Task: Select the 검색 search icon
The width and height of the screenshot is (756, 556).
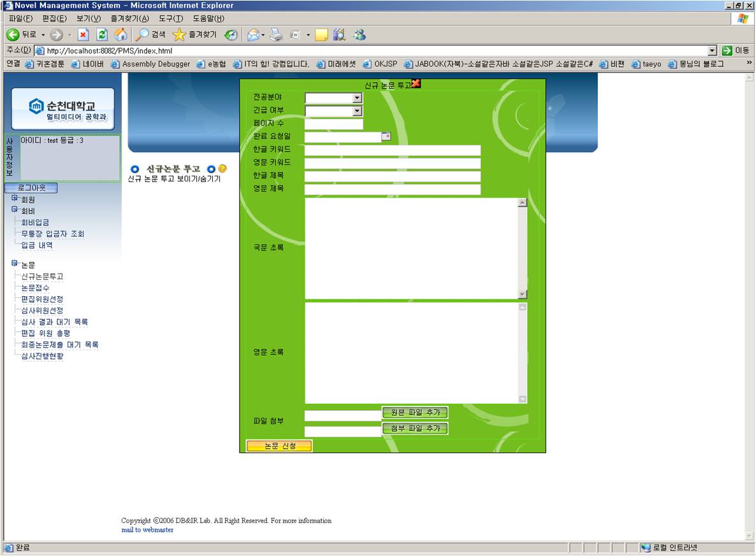Action: pyautogui.click(x=143, y=35)
